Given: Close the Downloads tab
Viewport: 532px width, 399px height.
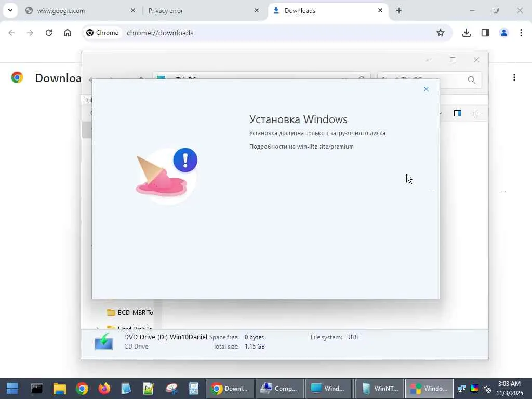Looking at the screenshot, I should coord(380,11).
